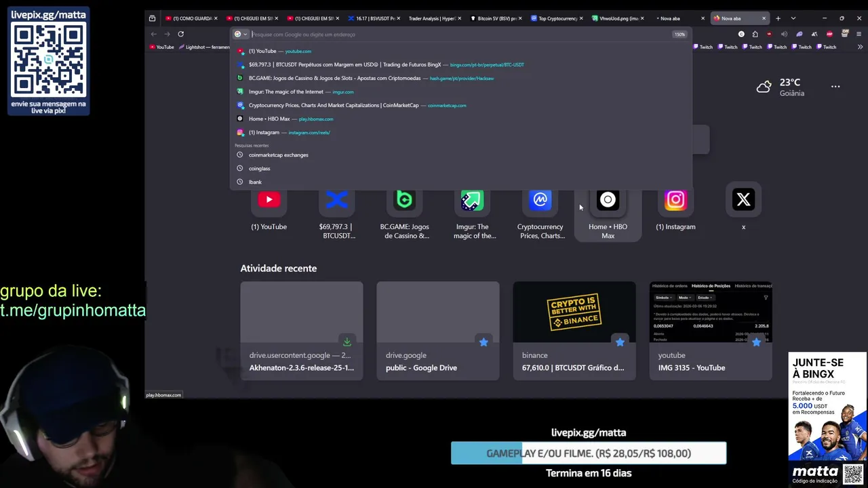Click the white circle C extension icon
Image resolution: width=868 pixels, height=488 pixels.
[x=741, y=34]
